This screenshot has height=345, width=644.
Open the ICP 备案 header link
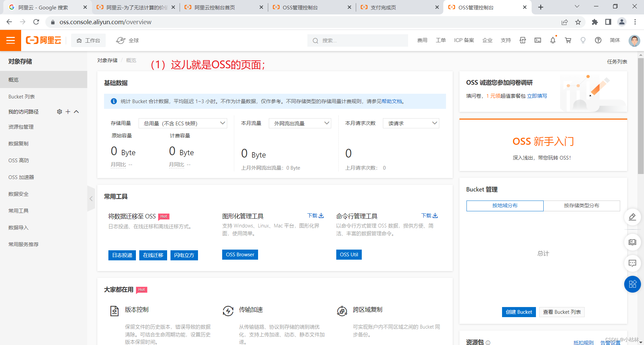pos(464,40)
